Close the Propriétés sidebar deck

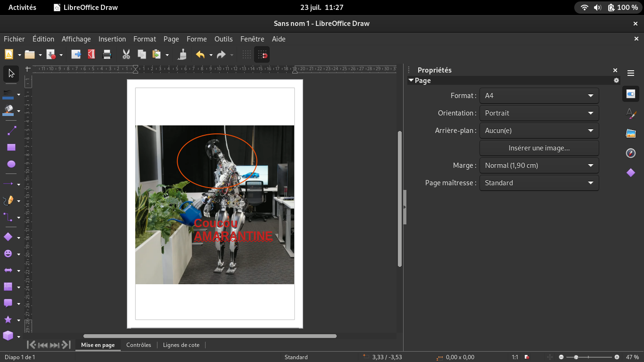(615, 70)
